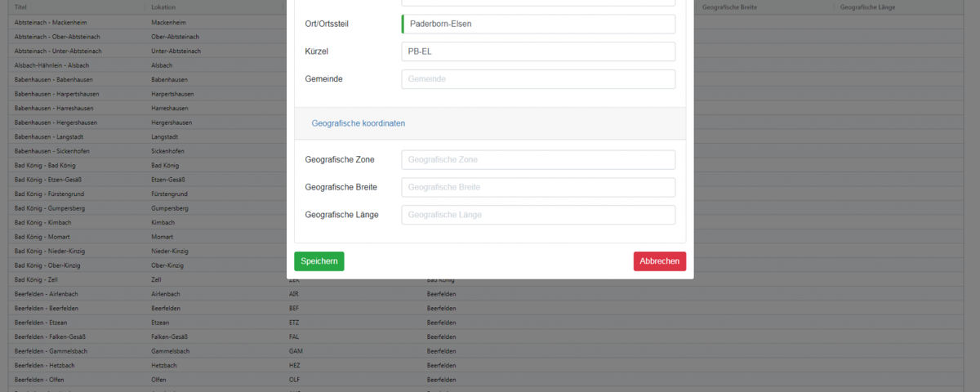
Task: Select the Beerfelden - Hetzbach row title
Action: coord(48,365)
